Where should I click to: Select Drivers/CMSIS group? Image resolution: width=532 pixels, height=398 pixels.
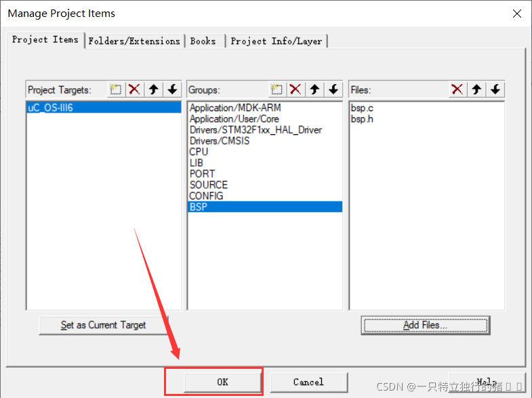coord(264,141)
